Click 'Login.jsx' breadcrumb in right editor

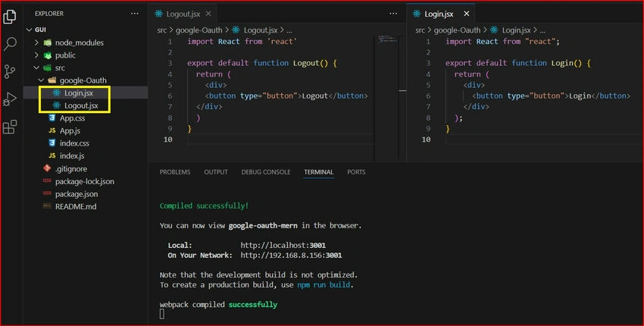pos(517,30)
